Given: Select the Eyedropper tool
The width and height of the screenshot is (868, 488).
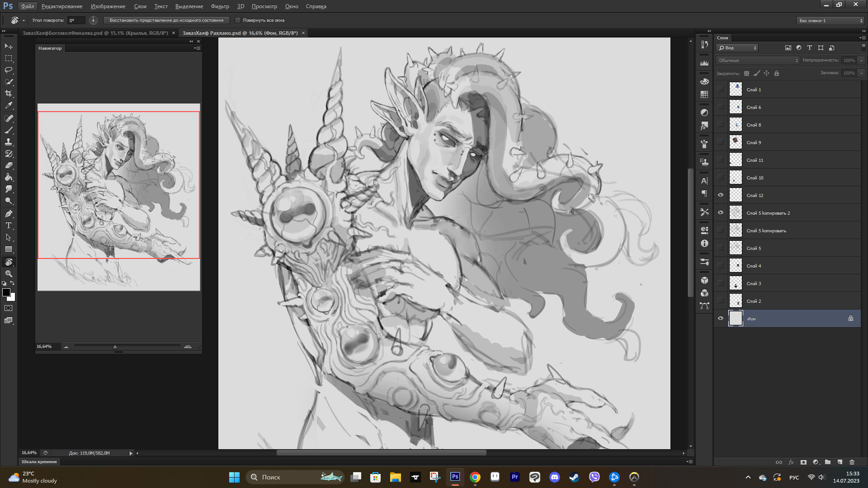Looking at the screenshot, I should [9, 105].
